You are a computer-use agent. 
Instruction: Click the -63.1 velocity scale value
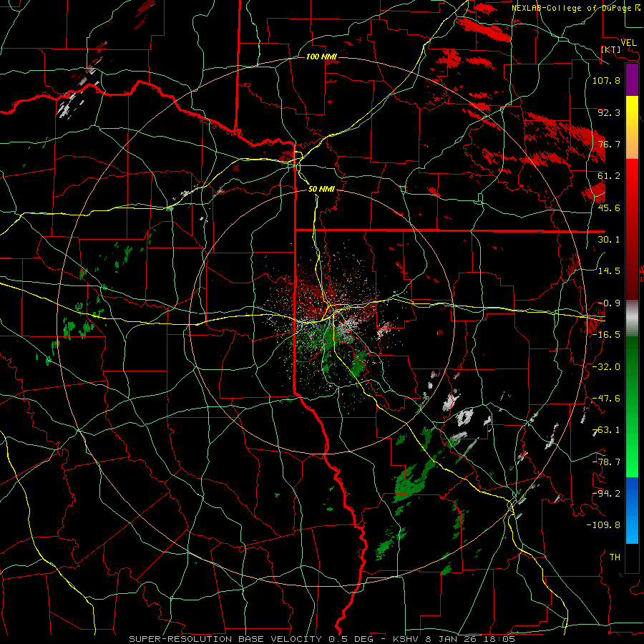(x=606, y=430)
